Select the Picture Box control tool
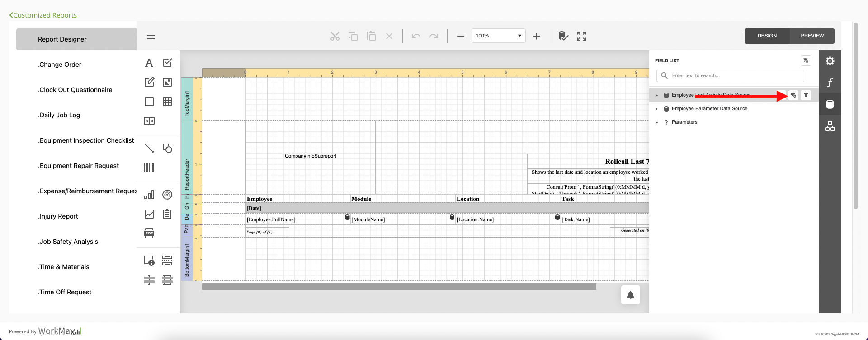This screenshot has height=340, width=868. 167,82
